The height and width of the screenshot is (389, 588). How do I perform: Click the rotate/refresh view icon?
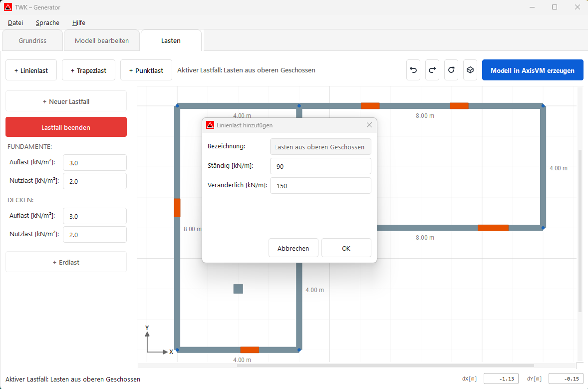[451, 70]
